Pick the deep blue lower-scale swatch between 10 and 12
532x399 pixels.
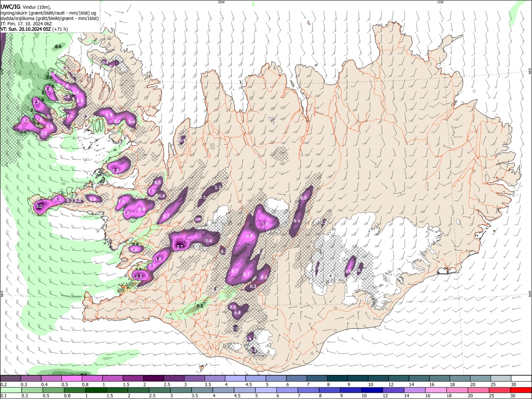[x=372, y=390]
